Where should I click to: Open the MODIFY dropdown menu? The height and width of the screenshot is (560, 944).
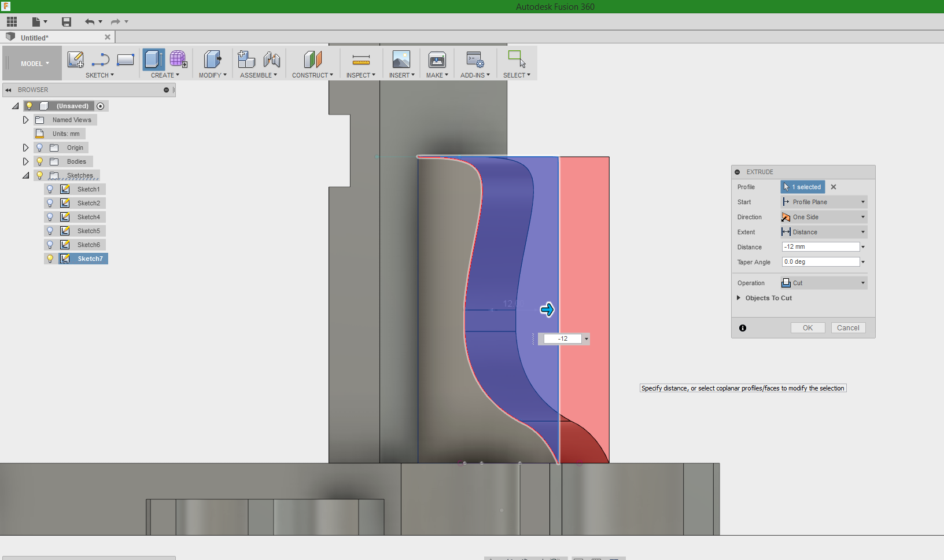(213, 75)
